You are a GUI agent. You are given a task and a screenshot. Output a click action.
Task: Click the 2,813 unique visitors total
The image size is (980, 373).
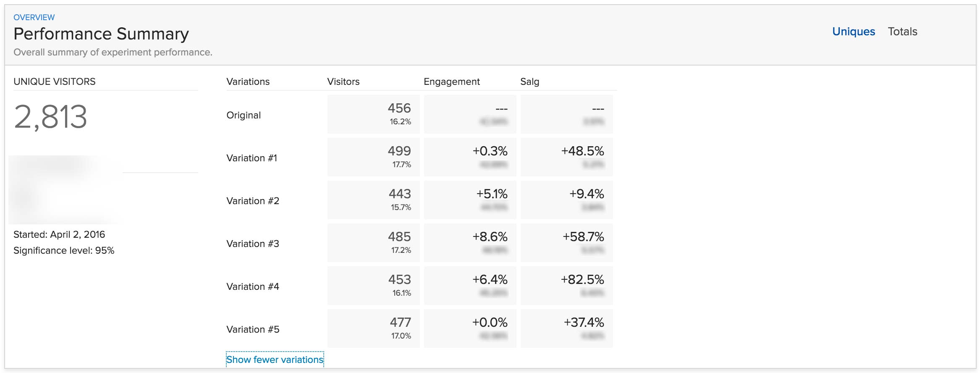(x=50, y=117)
